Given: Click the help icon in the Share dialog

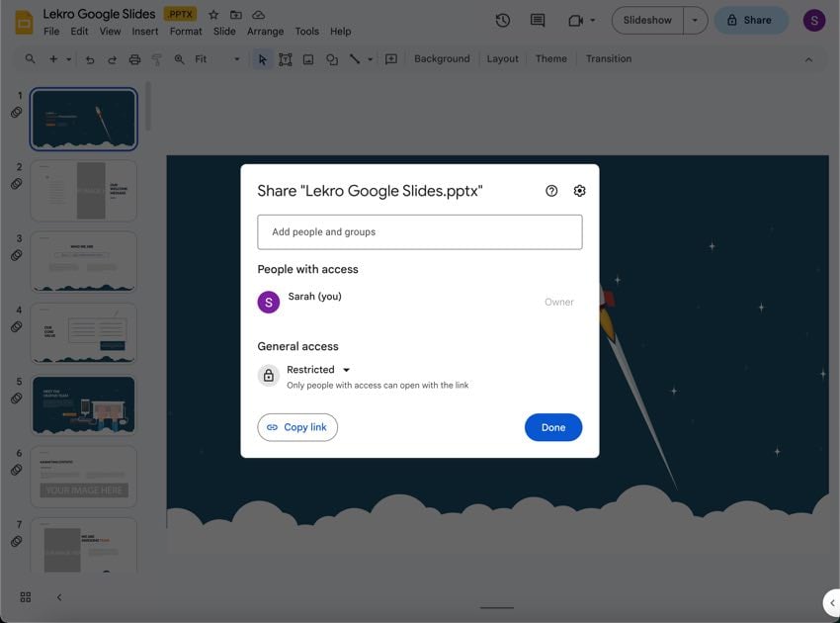Looking at the screenshot, I should [x=549, y=189].
